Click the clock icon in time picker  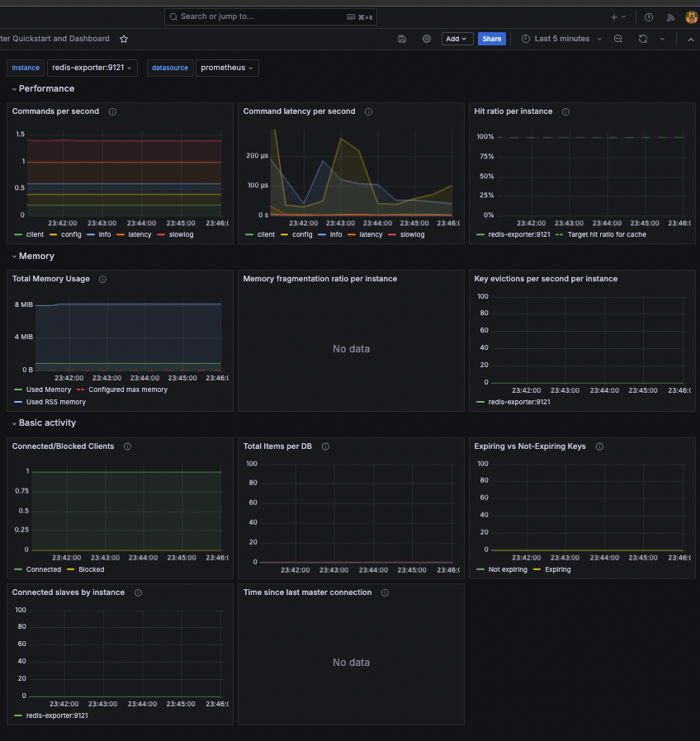tap(526, 40)
